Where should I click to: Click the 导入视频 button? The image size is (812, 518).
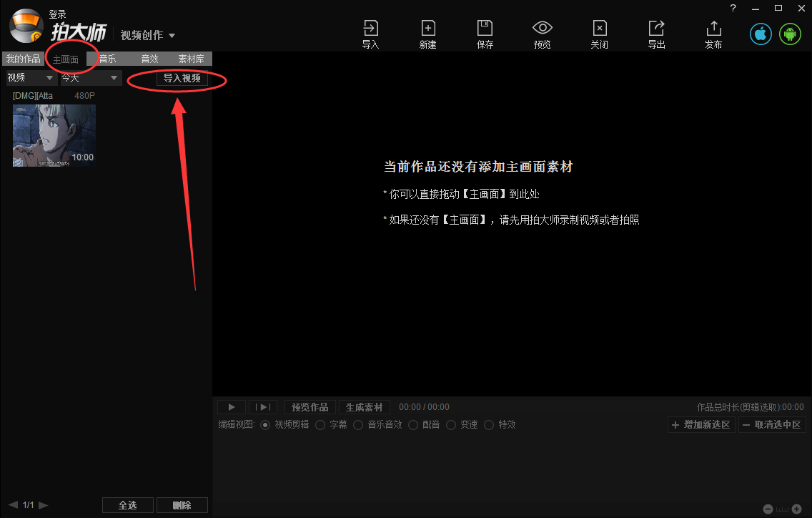pyautogui.click(x=182, y=79)
